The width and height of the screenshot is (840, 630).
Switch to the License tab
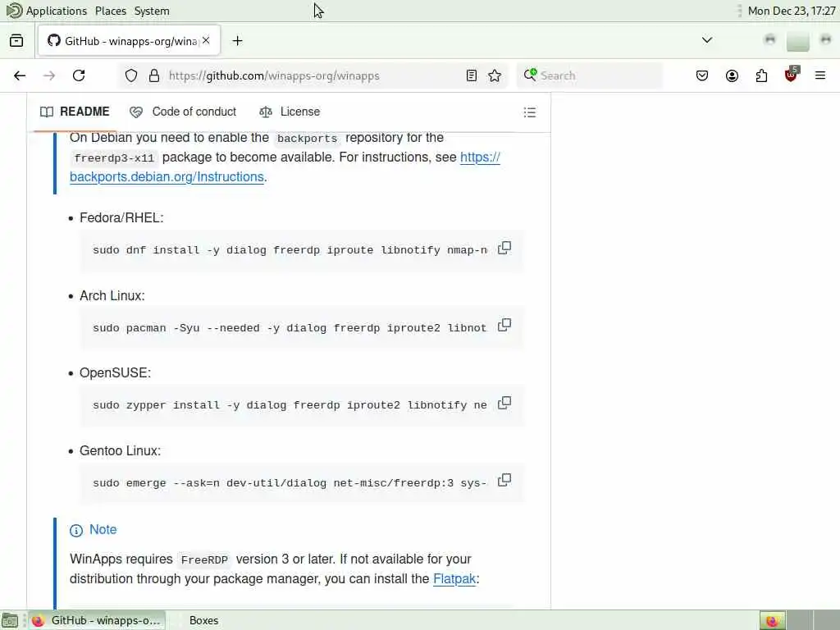pos(290,112)
